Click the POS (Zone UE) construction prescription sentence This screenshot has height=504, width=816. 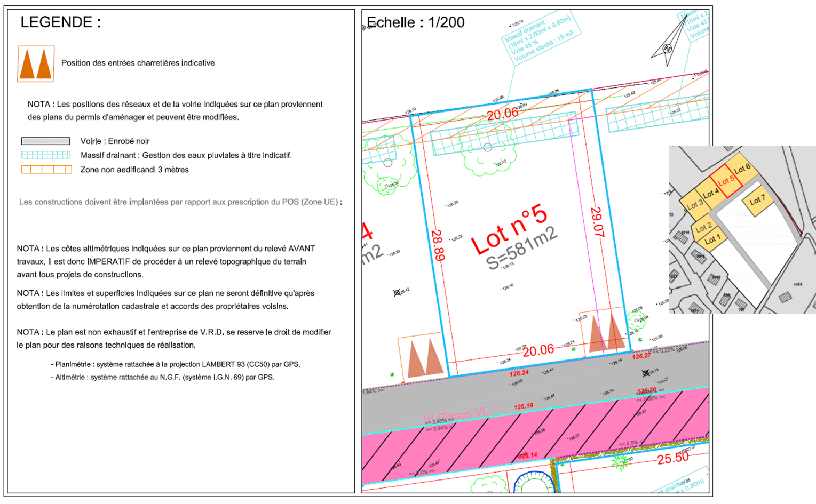(180, 202)
